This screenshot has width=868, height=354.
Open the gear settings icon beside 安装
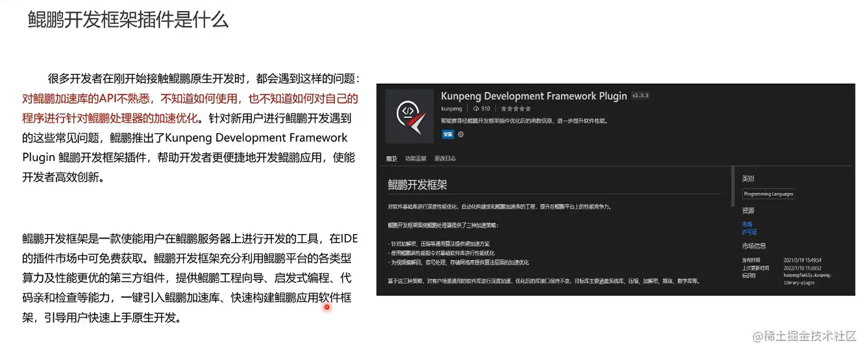click(461, 134)
